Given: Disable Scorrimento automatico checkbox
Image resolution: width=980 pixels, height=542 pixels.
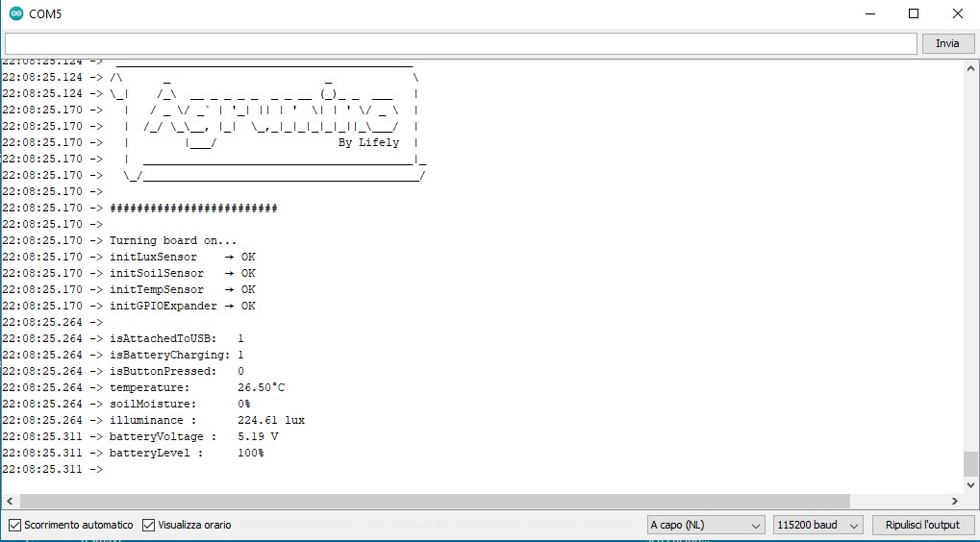Looking at the screenshot, I should tap(14, 525).
